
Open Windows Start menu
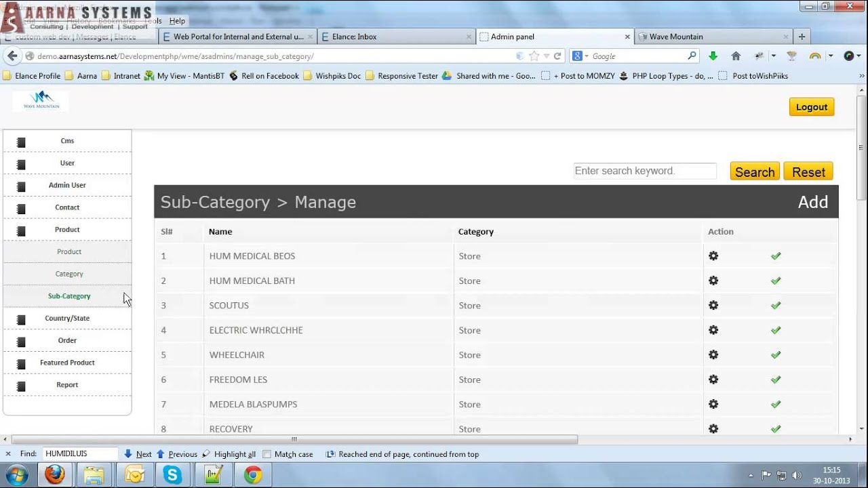point(16,474)
